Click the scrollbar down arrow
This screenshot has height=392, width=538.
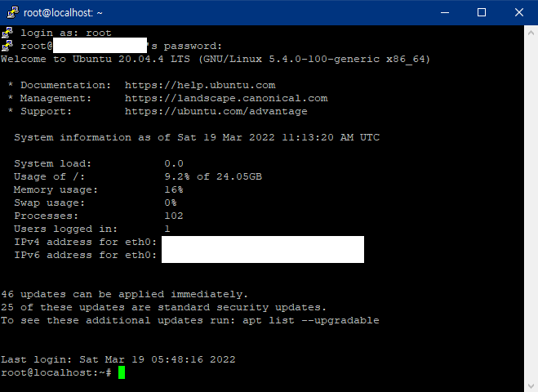[531, 386]
